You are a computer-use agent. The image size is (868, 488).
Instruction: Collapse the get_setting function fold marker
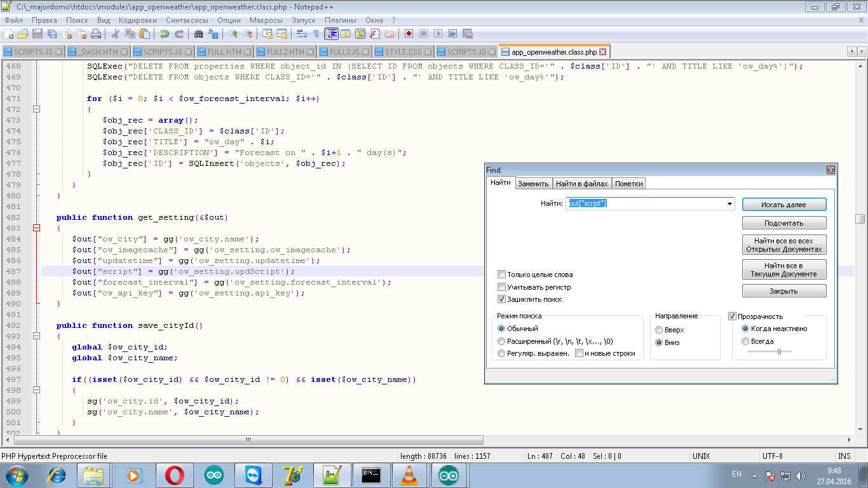click(x=36, y=228)
